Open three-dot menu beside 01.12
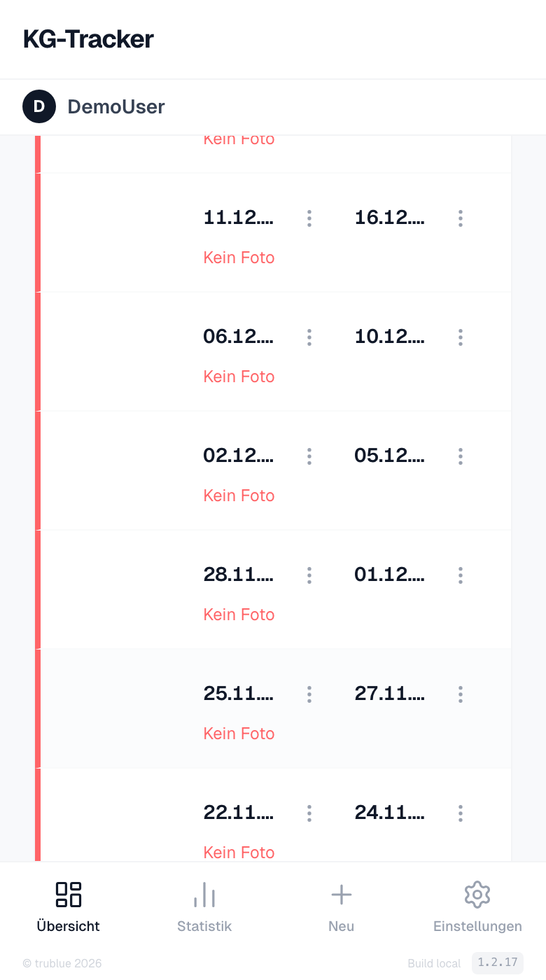This screenshot has width=546, height=980. [x=460, y=575]
